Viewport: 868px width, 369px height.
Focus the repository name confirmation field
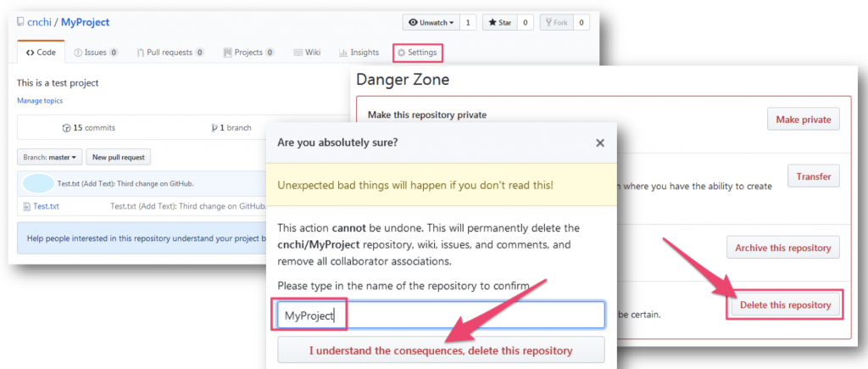441,316
